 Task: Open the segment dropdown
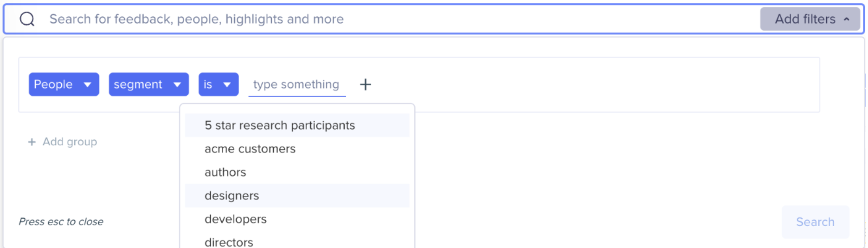click(x=148, y=85)
